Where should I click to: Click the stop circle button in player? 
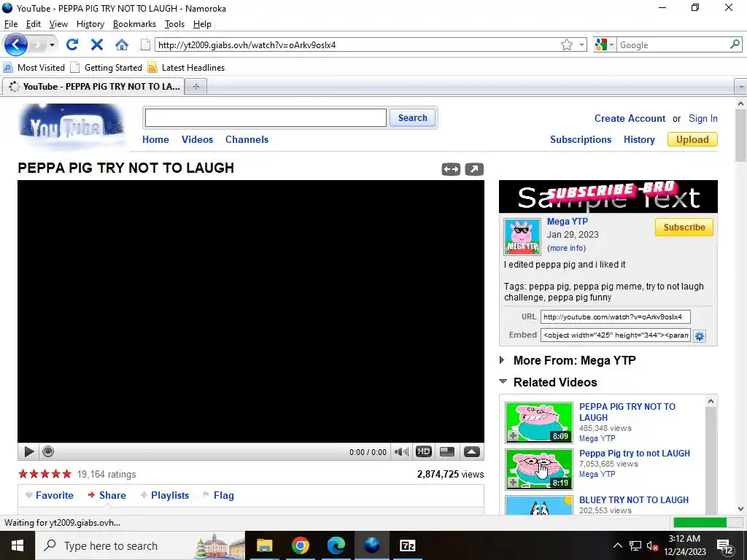click(x=48, y=451)
